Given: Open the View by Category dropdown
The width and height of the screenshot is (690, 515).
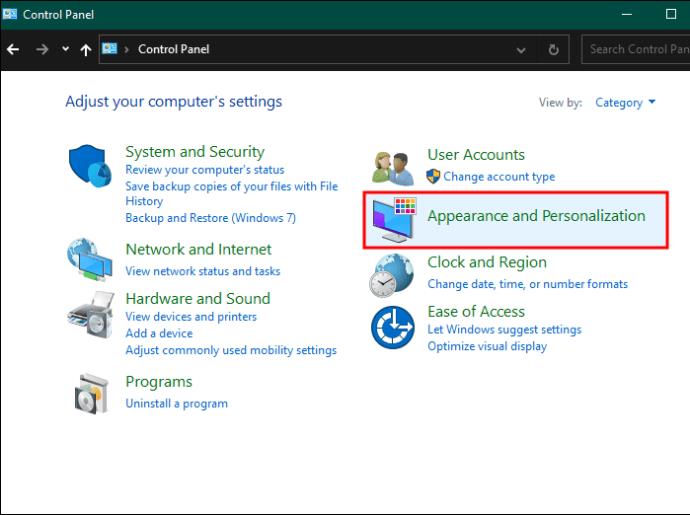Looking at the screenshot, I should (x=625, y=102).
